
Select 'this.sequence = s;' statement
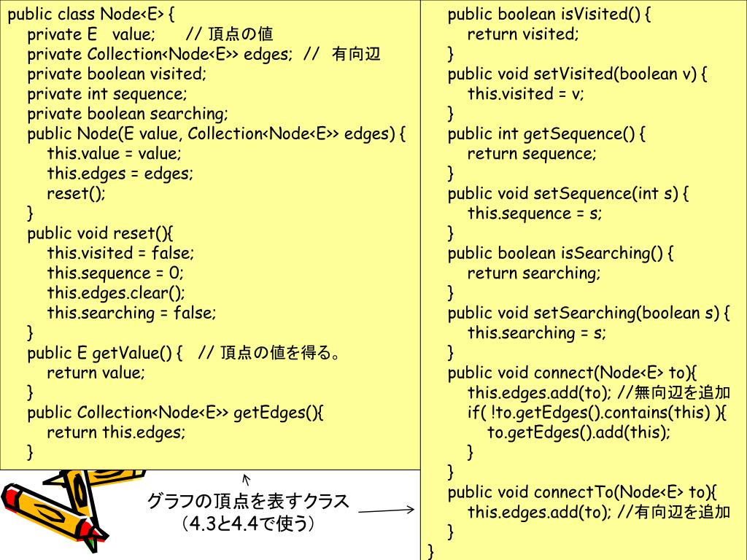[535, 214]
